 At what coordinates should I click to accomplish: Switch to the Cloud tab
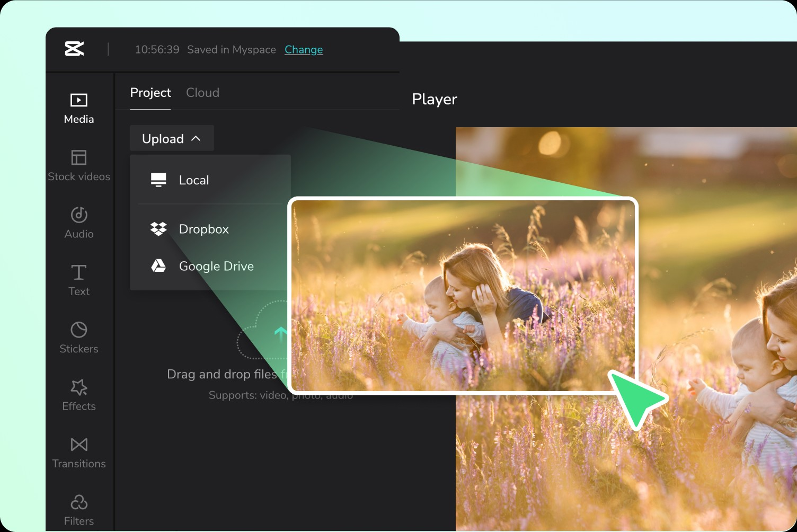point(202,93)
